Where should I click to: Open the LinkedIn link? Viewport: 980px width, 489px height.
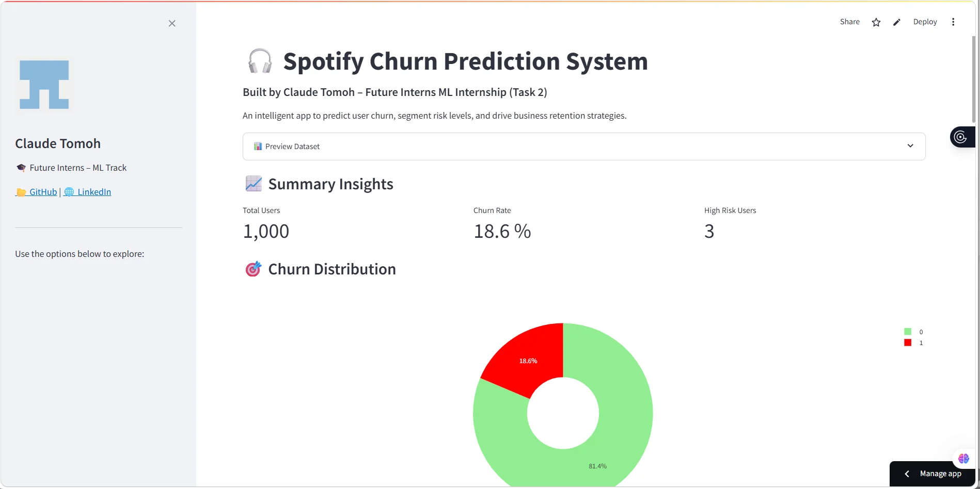pos(88,192)
